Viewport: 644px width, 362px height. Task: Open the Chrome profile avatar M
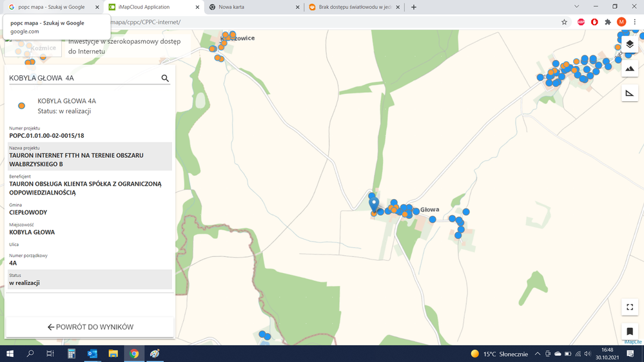coord(621,22)
